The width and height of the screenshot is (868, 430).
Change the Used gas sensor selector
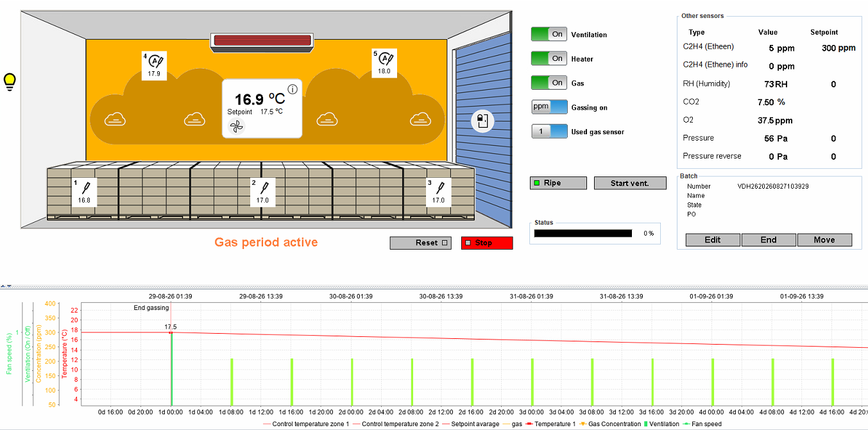(549, 132)
